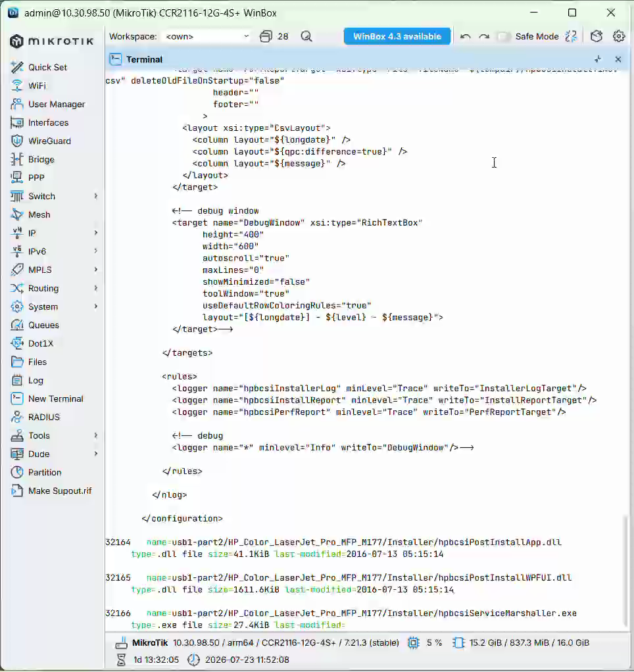Toggle Safe Mode switch

504,36
